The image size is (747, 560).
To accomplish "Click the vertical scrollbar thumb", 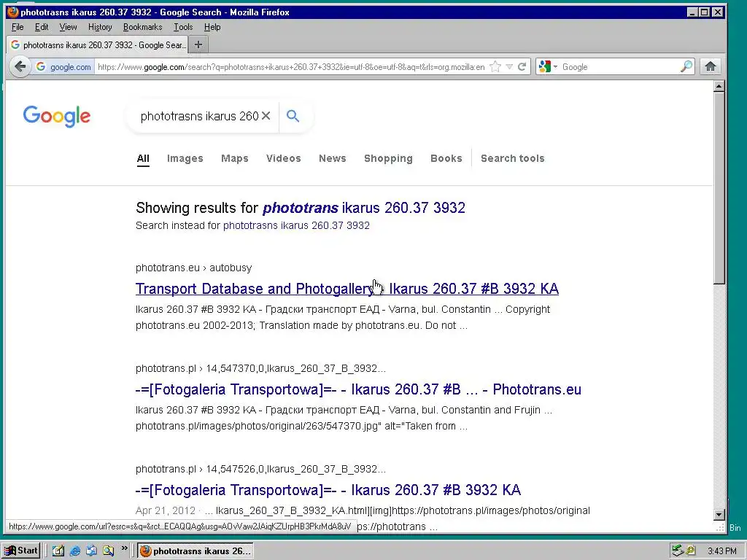I will tap(719, 188).
